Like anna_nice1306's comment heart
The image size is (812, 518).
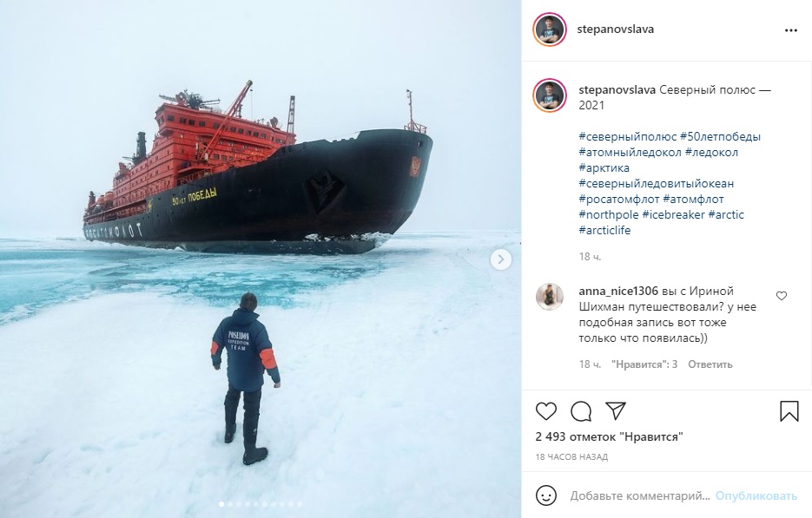coord(782,296)
